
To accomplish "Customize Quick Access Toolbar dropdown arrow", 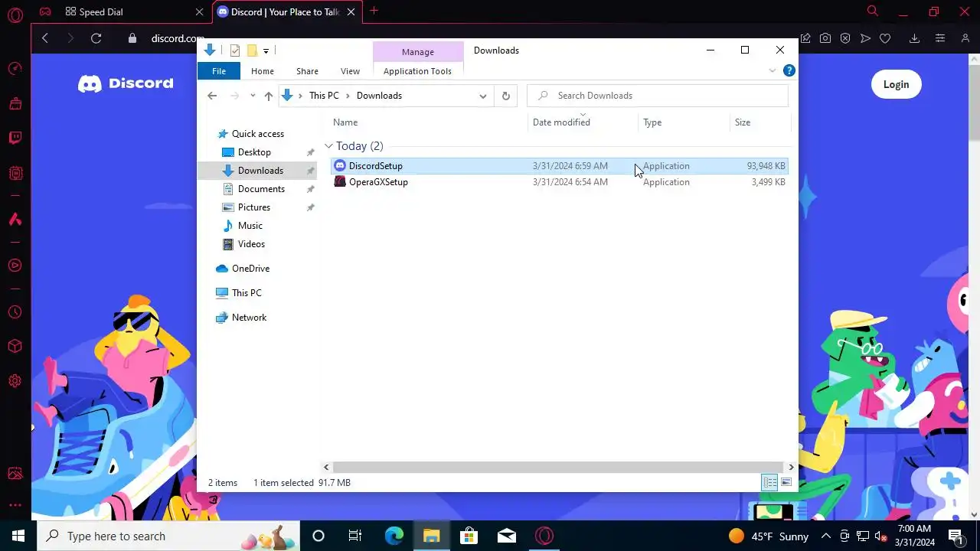I will pos(266,51).
